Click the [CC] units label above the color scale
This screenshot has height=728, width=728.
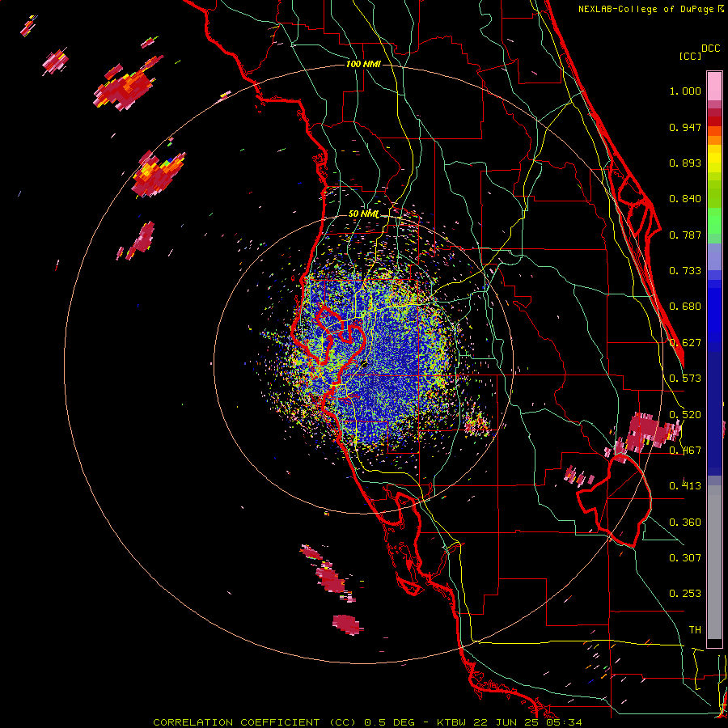690,56
